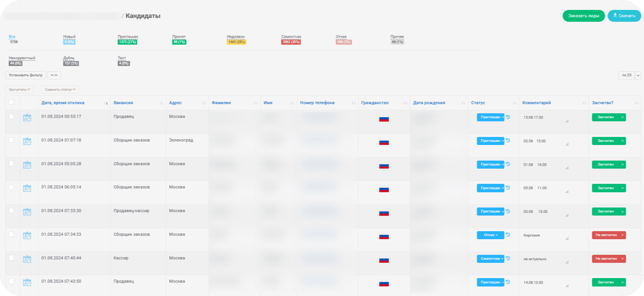The height and width of the screenshot is (296, 644).
Task: Edit comment pencil for '15.08 17.00'
Action: click(x=567, y=121)
